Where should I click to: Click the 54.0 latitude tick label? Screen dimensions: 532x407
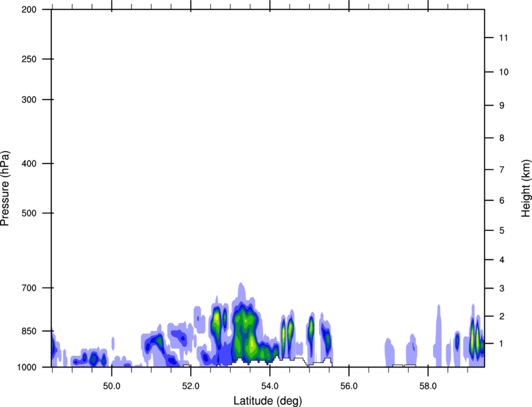coord(270,386)
